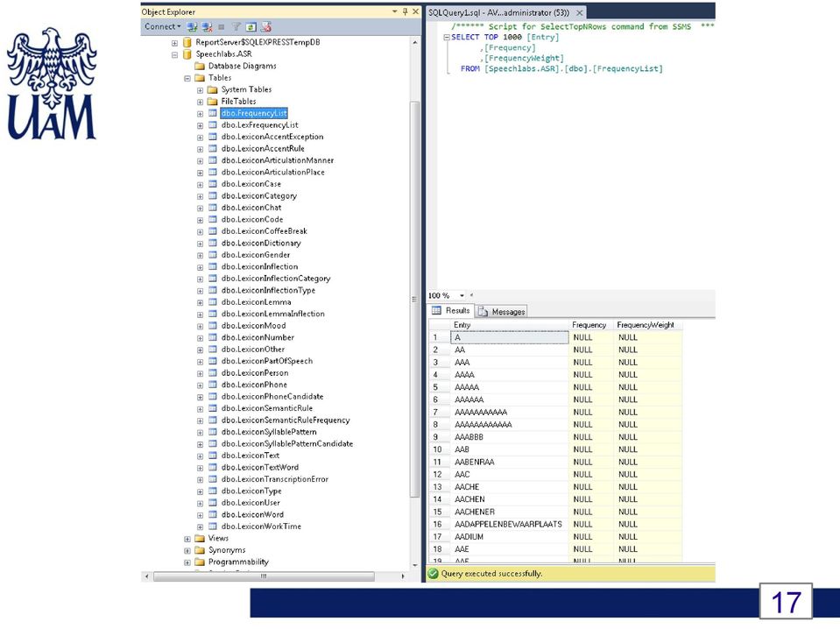
Task: Select dbo.FrequencyList in tree
Action: click(x=255, y=113)
